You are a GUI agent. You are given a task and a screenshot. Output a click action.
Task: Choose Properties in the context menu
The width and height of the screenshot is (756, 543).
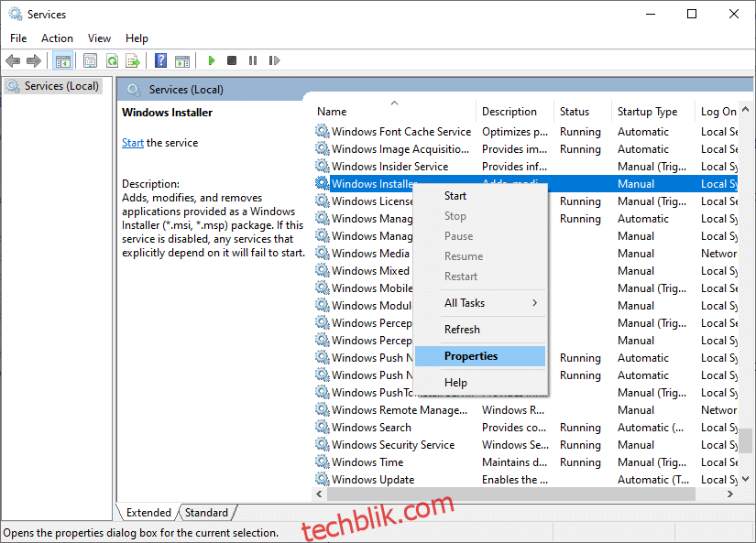[480, 356]
